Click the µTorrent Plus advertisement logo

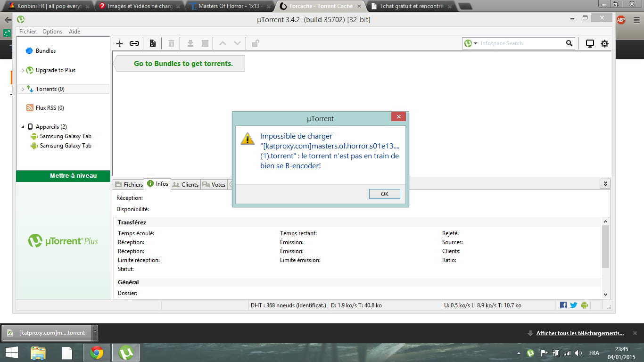63,241
